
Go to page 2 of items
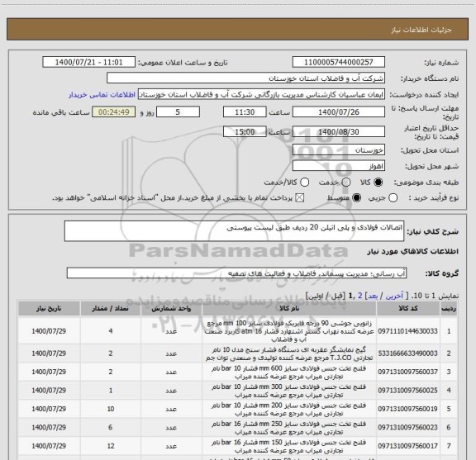click(x=360, y=296)
